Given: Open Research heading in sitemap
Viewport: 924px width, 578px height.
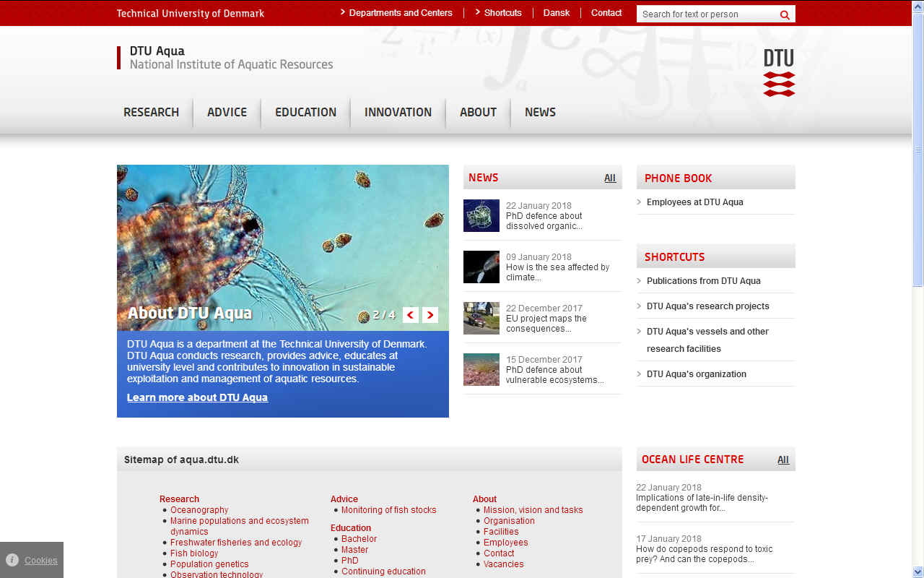Looking at the screenshot, I should [x=179, y=499].
